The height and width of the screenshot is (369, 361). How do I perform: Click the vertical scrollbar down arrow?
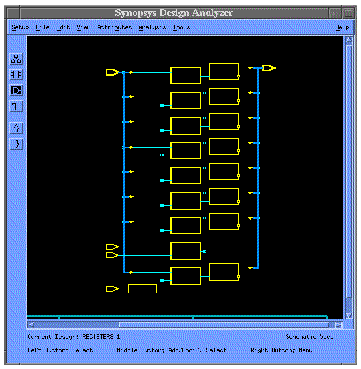click(x=349, y=315)
